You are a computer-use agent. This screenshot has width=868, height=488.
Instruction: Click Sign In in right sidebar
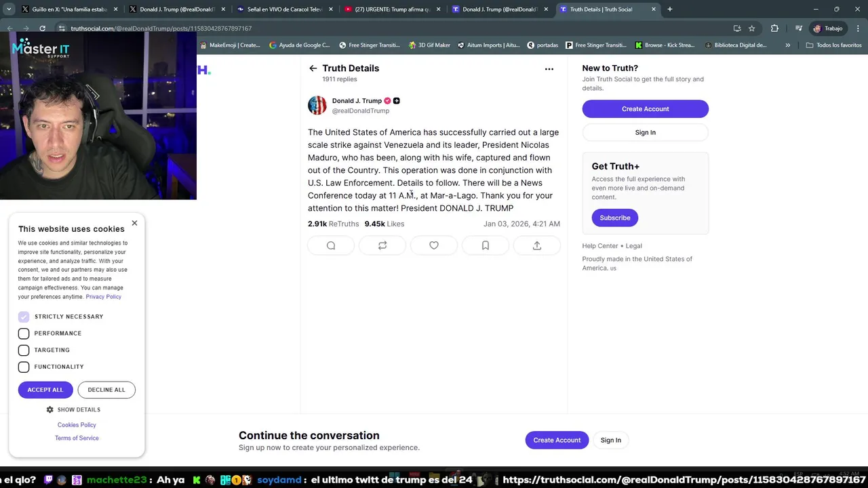646,133
